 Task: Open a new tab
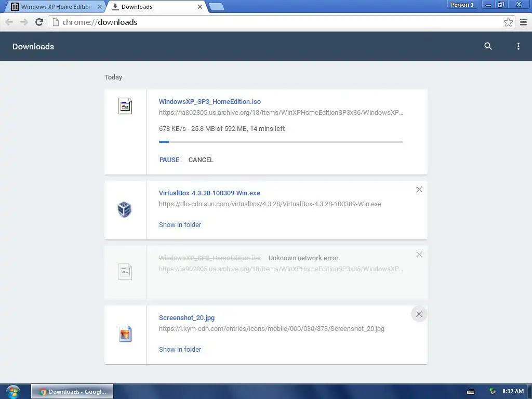[x=216, y=7]
